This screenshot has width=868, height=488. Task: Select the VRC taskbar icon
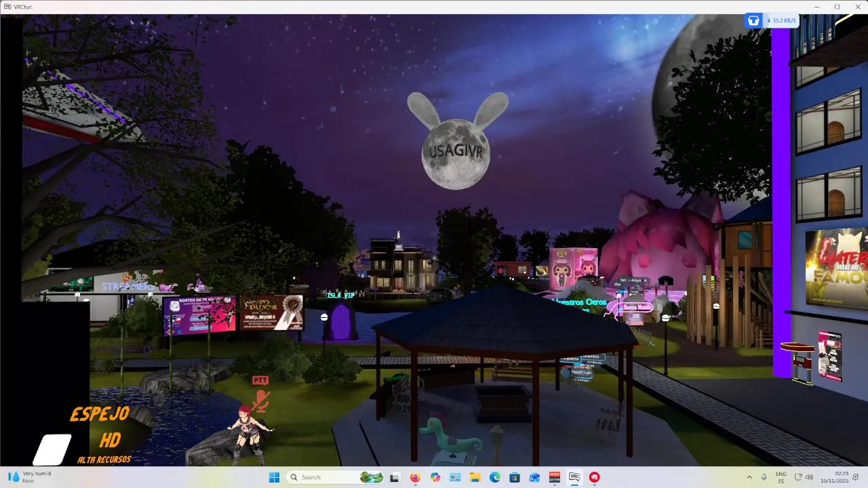click(x=574, y=477)
